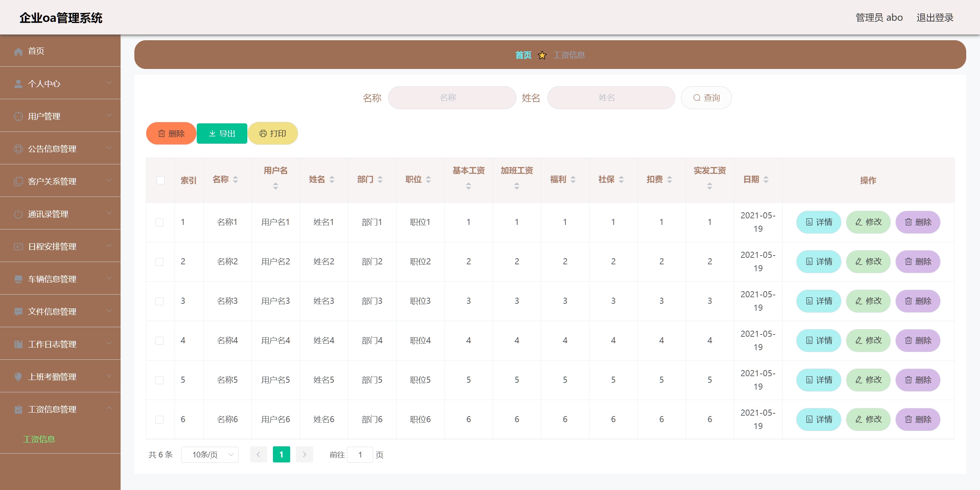Click the yellow 打印 print button

pos(273,133)
